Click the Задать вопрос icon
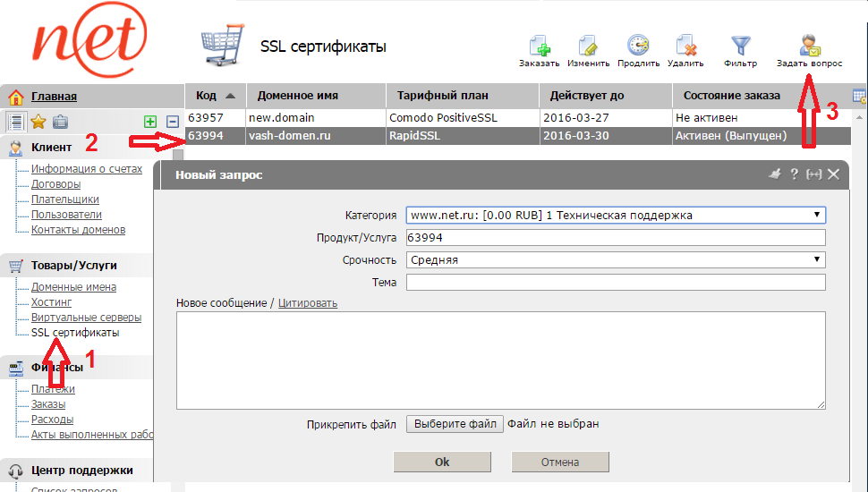The image size is (868, 492). coord(810,46)
